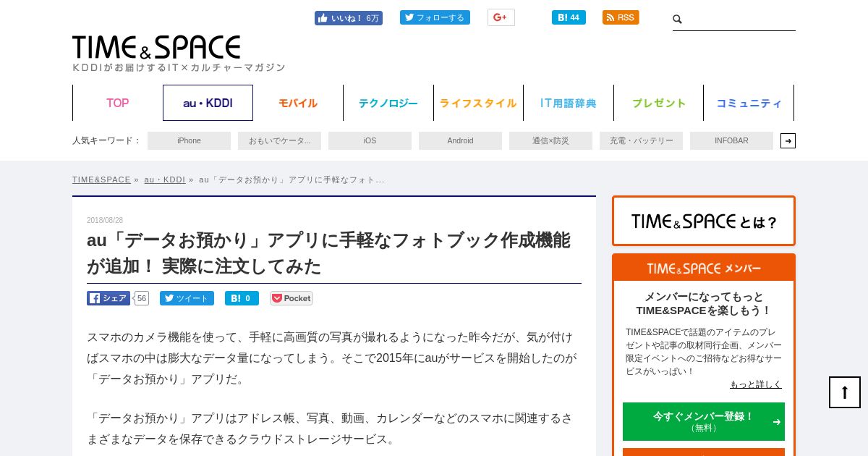This screenshot has height=456, width=868.
Task: Click the article headline about データお預かり
Action: tap(328, 253)
